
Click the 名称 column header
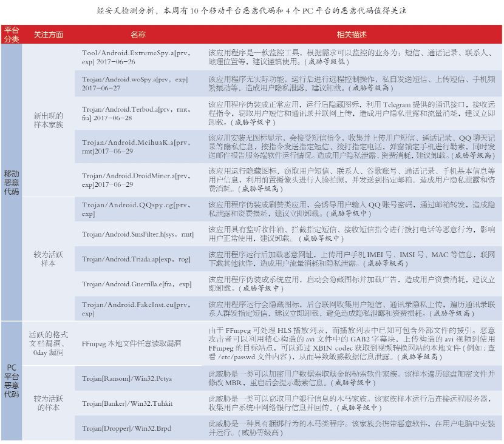[138, 35]
